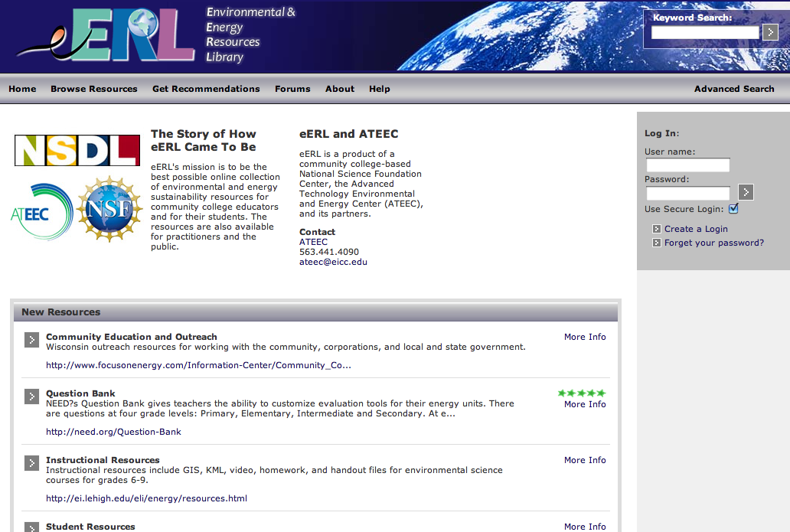The height and width of the screenshot is (532, 790).
Task: Open the Browse Resources menu item
Action: [x=94, y=89]
